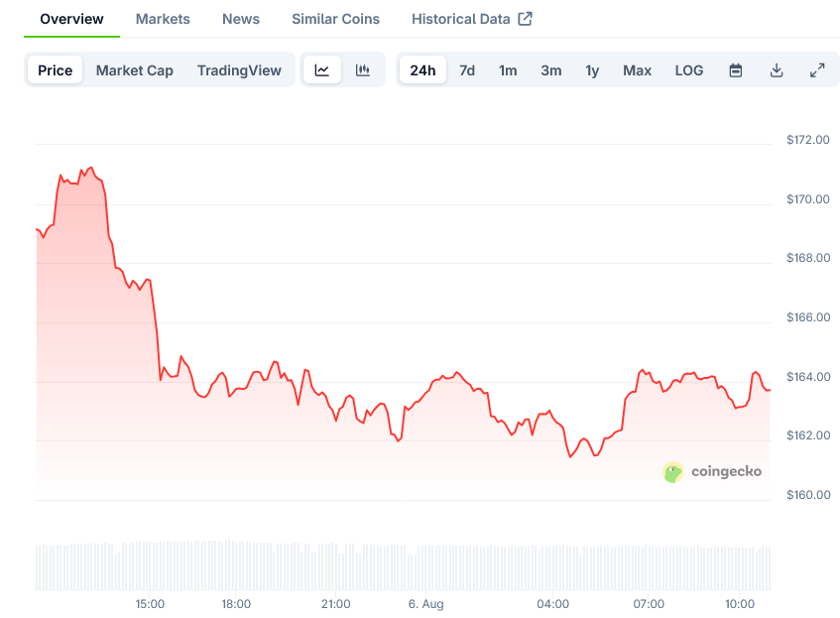Select the Max time range
The height and width of the screenshot is (618, 840).
638,70
